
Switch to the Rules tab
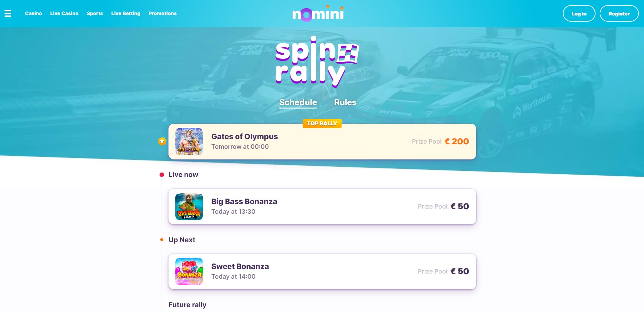[345, 102]
